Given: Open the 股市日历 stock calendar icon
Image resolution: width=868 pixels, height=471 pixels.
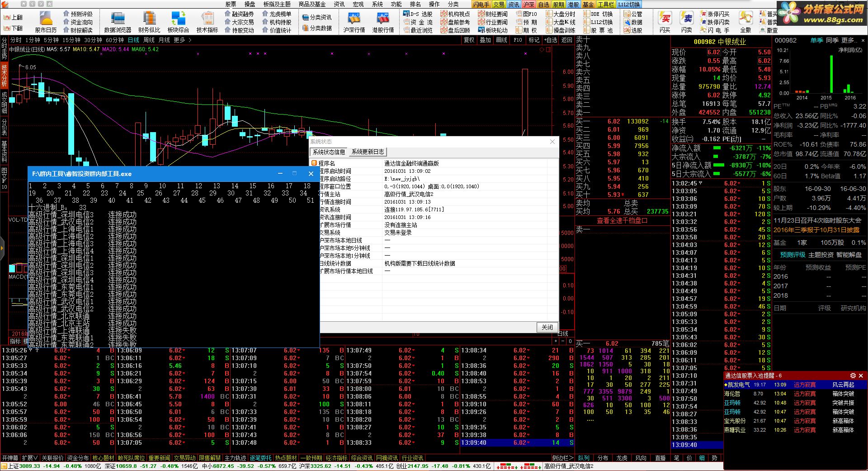Looking at the screenshot, I should 46,22.
